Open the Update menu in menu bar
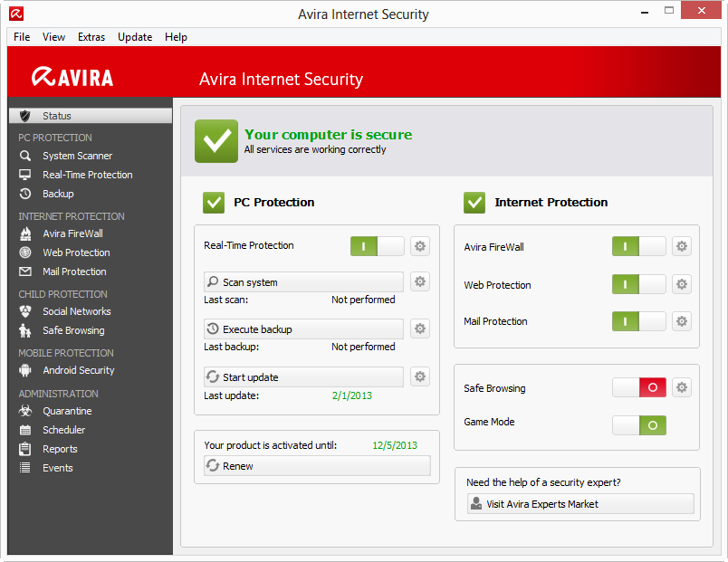This screenshot has width=728, height=562. pos(135,37)
